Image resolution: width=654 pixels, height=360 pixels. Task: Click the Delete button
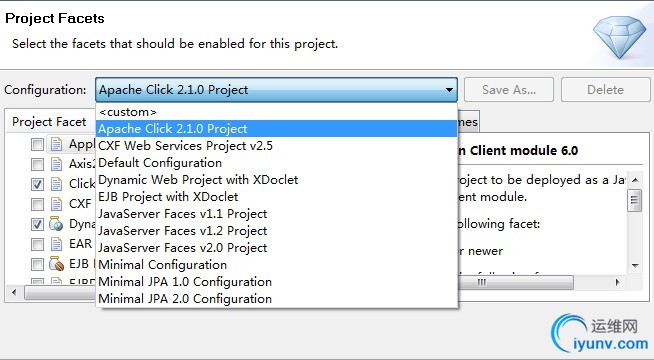605,90
